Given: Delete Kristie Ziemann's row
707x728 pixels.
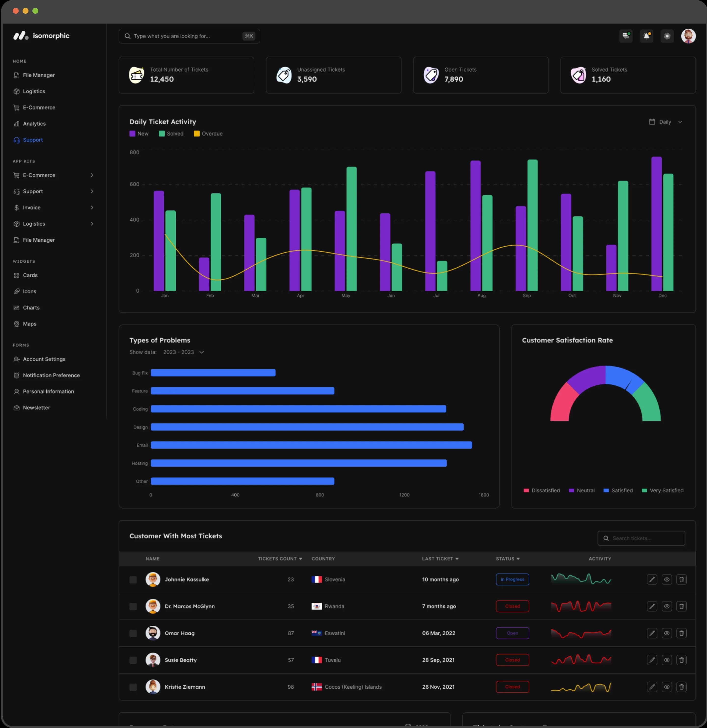Looking at the screenshot, I should tap(681, 687).
